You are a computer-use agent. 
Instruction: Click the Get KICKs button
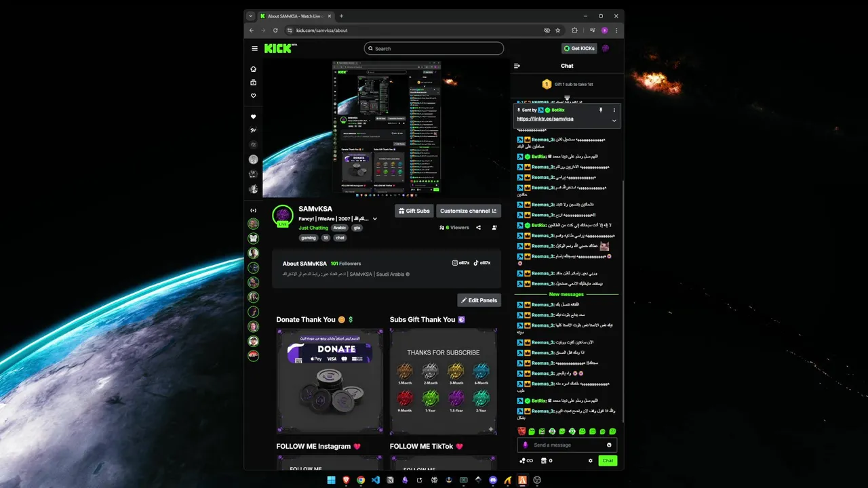(x=579, y=48)
